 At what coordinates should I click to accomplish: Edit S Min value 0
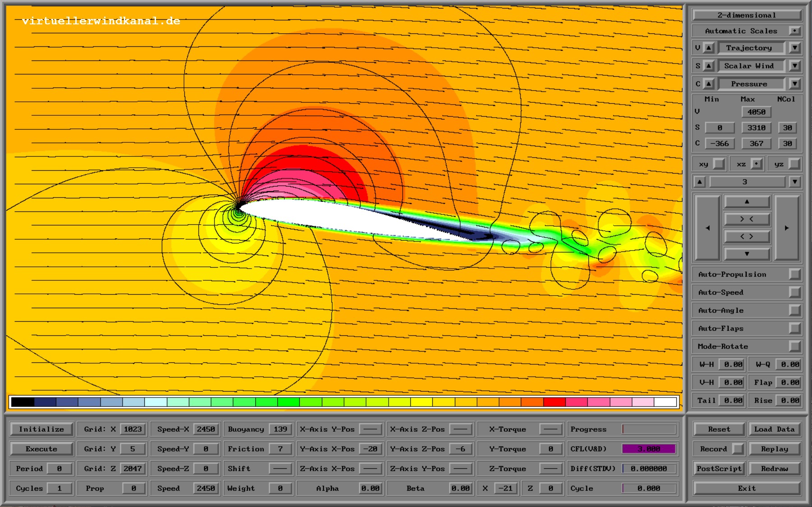coord(720,128)
